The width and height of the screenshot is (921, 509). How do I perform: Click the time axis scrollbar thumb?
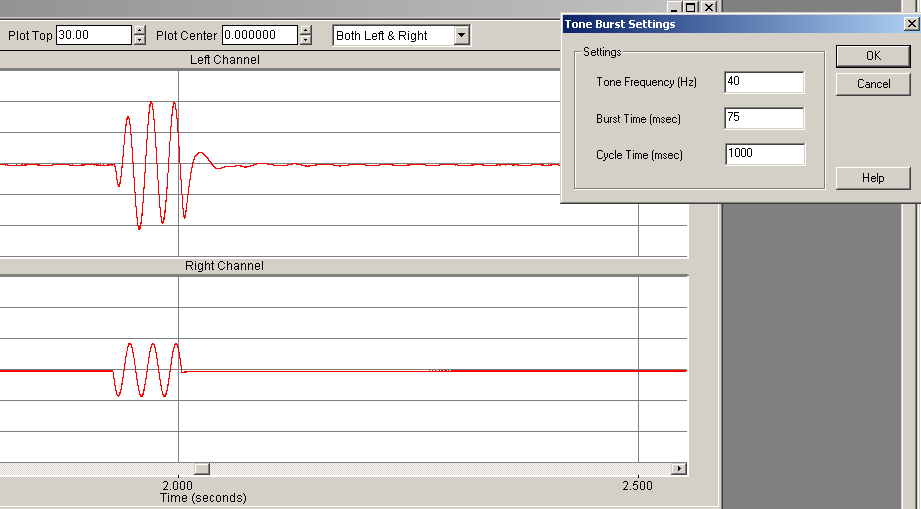tap(202, 468)
